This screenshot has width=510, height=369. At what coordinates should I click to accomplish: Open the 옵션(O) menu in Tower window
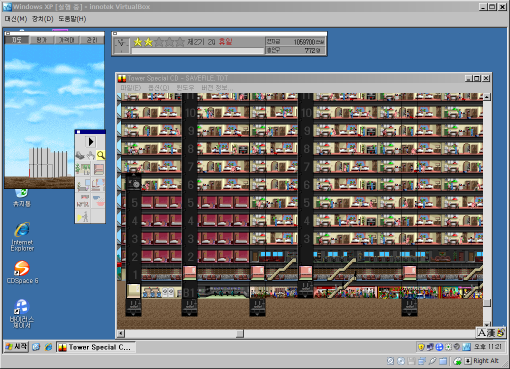[x=159, y=88]
